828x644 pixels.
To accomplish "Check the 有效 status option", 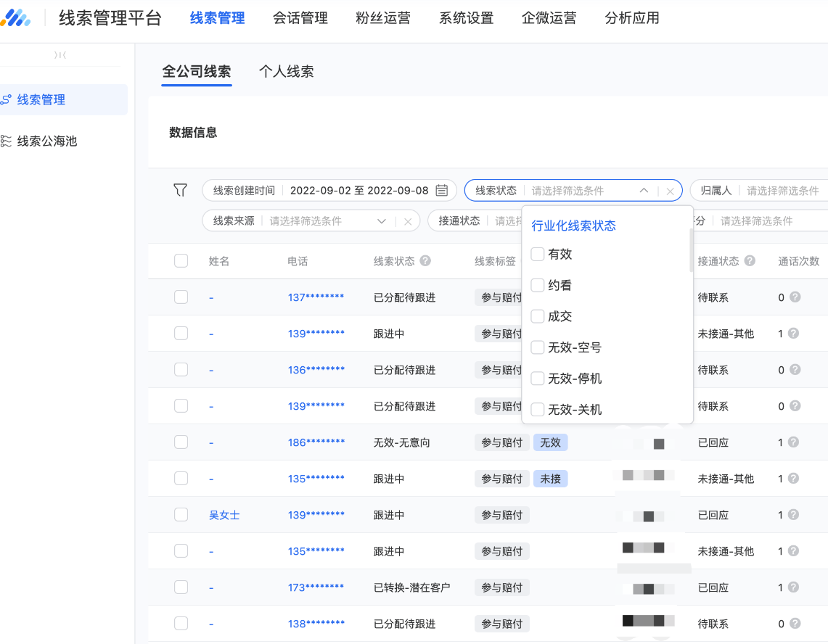I will (538, 254).
